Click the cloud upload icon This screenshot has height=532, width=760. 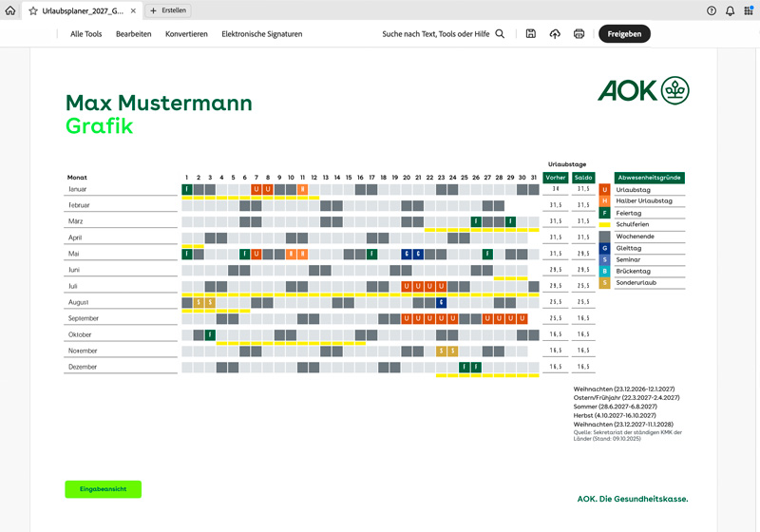click(x=555, y=33)
